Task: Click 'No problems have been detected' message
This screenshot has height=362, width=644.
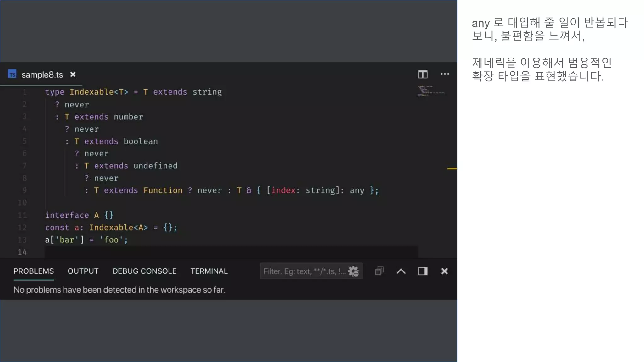Action: point(119,290)
